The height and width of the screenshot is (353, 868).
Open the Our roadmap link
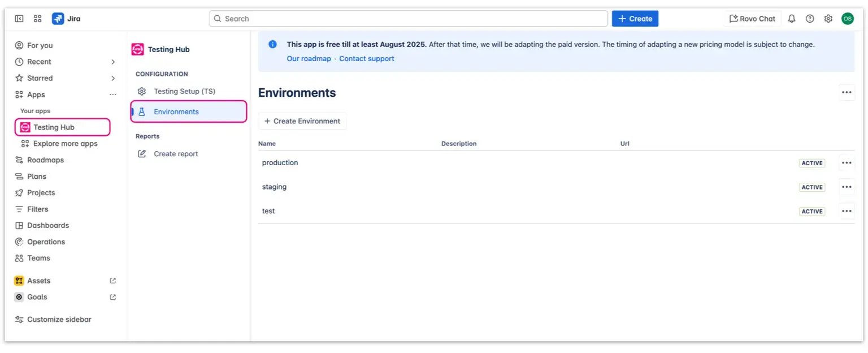pyautogui.click(x=309, y=58)
